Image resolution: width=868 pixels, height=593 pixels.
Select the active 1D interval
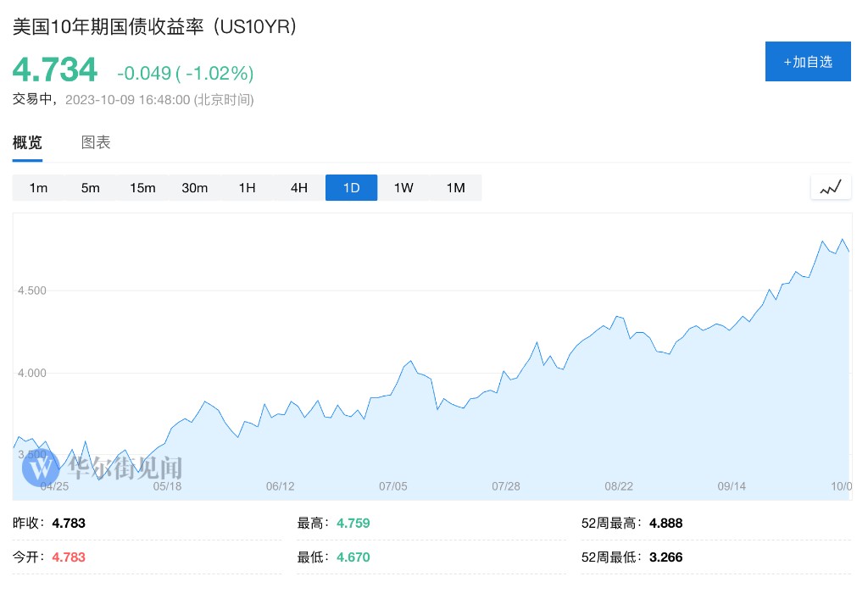coord(351,188)
